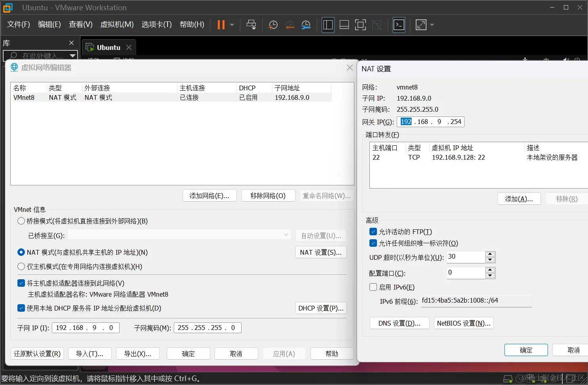The width and height of the screenshot is (588, 385).
Task: Select NAT 模式 radio button
Action: [x=21, y=252]
